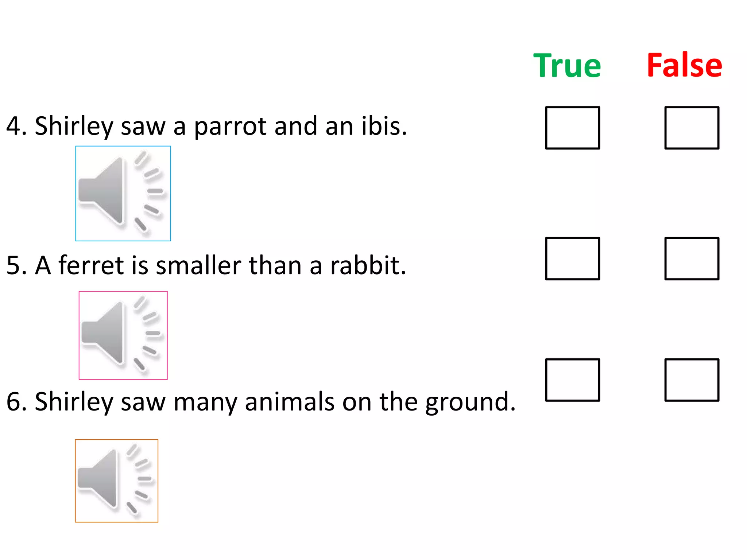Click the word "ferret" in sentence 5
747x560 pixels.
pos(91,265)
